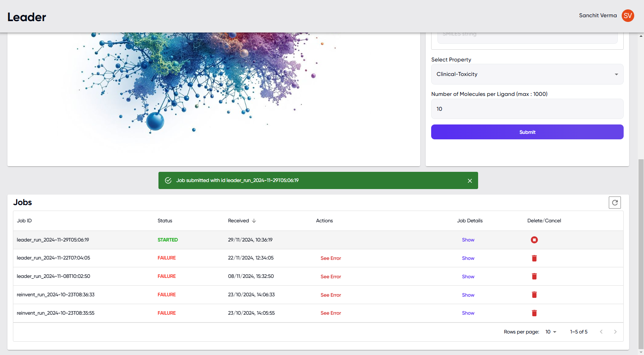The width and height of the screenshot is (644, 355).
Task: Click the Job Details column header
Action: click(x=470, y=221)
